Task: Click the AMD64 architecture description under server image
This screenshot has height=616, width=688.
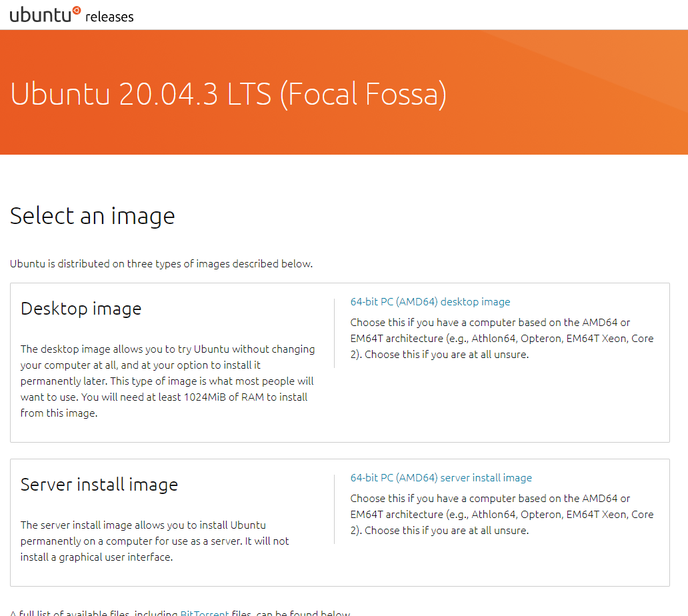Action: tap(502, 514)
